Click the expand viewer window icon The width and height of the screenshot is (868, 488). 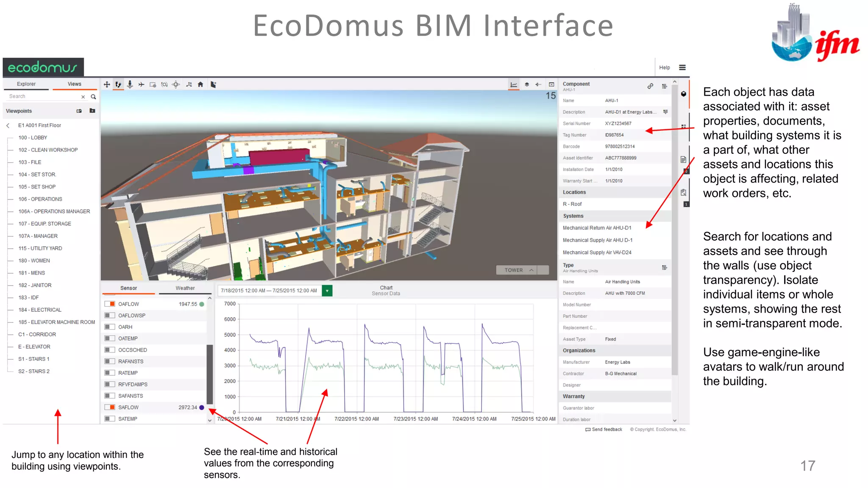pos(551,85)
